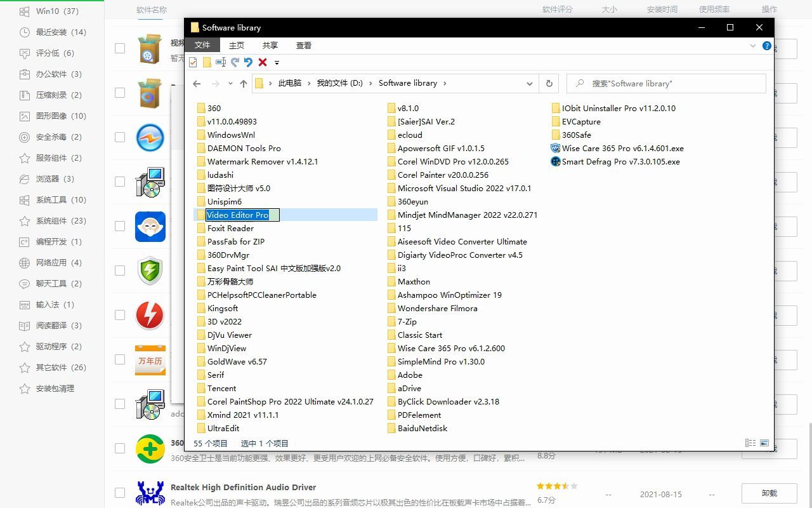Click the Video Editor Pro rename text field
Screen dimensions: 812x508
point(242,215)
